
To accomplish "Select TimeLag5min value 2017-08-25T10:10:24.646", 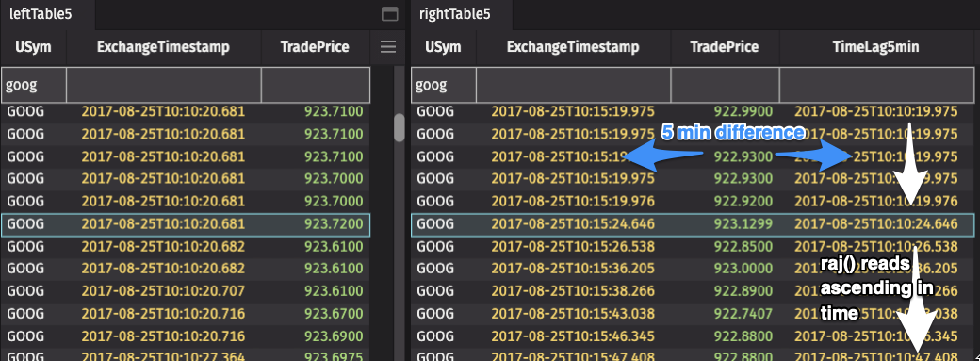I will (x=876, y=224).
